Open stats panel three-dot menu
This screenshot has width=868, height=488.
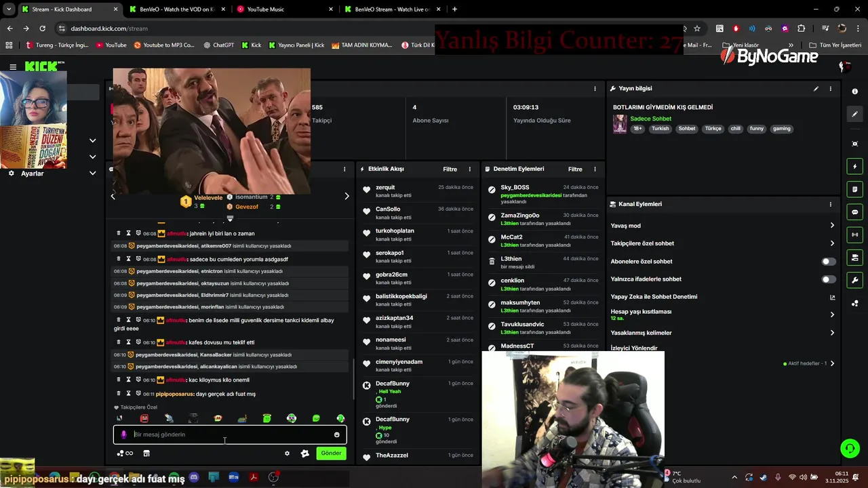point(595,89)
